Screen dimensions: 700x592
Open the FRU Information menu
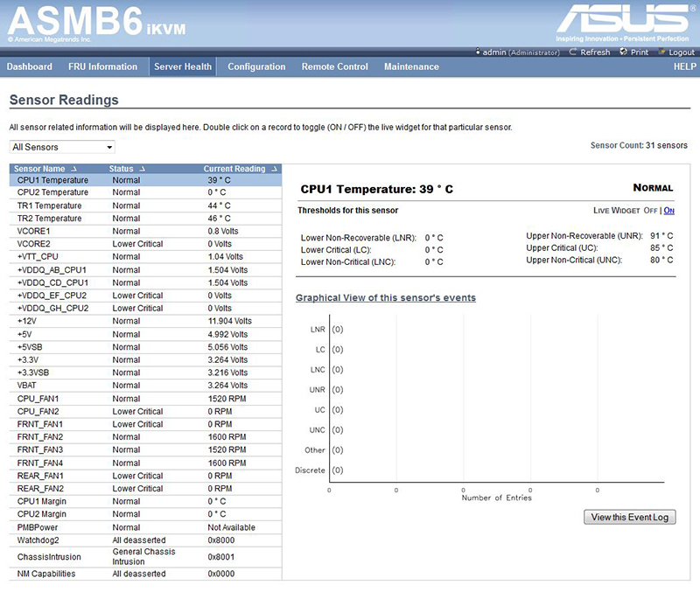tap(102, 66)
